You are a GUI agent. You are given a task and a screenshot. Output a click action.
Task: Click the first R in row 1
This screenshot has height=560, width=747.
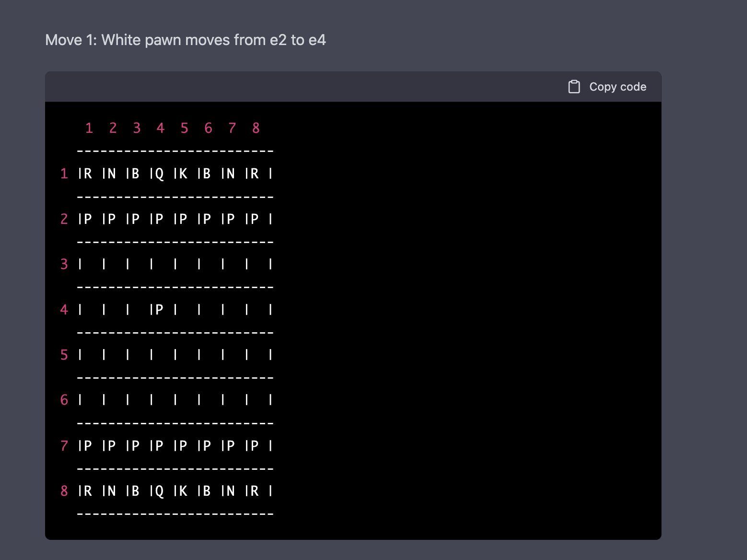click(88, 174)
